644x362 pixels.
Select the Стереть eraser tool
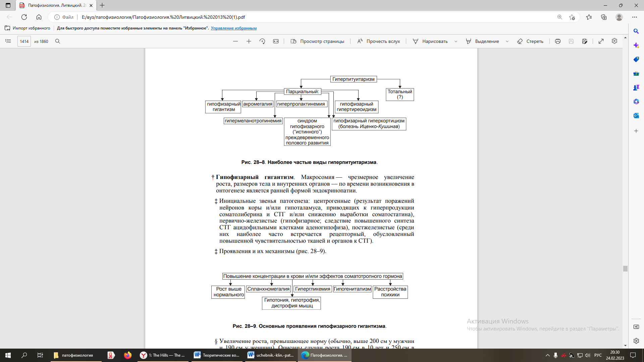[530, 41]
